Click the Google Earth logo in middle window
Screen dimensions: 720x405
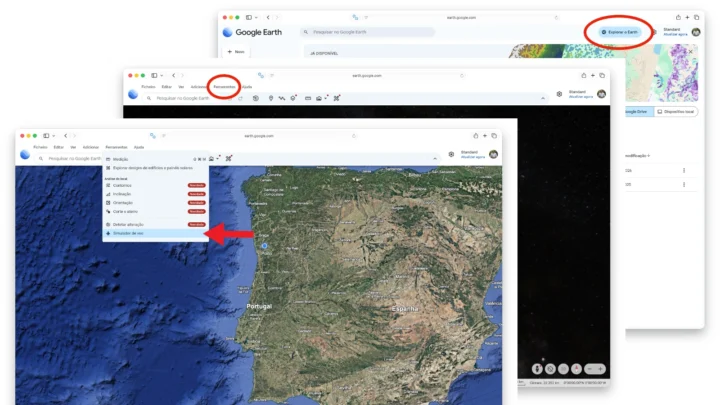point(133,94)
